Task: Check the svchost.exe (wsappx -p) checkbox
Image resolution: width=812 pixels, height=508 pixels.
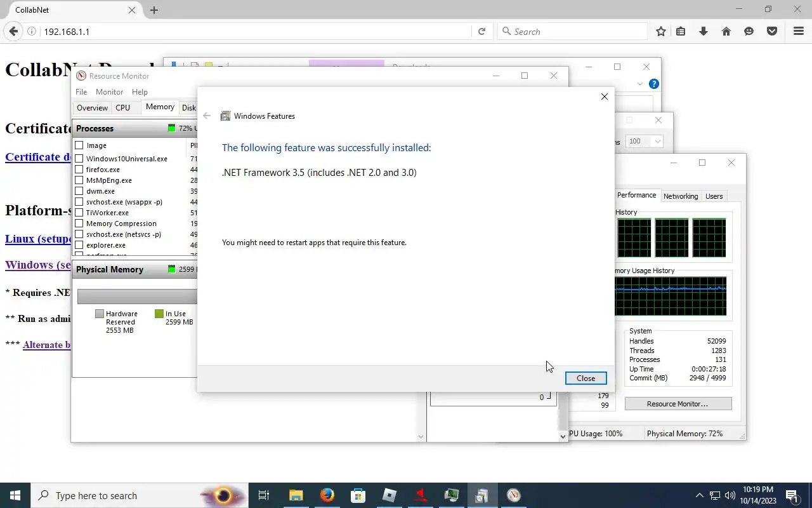Action: point(79,202)
